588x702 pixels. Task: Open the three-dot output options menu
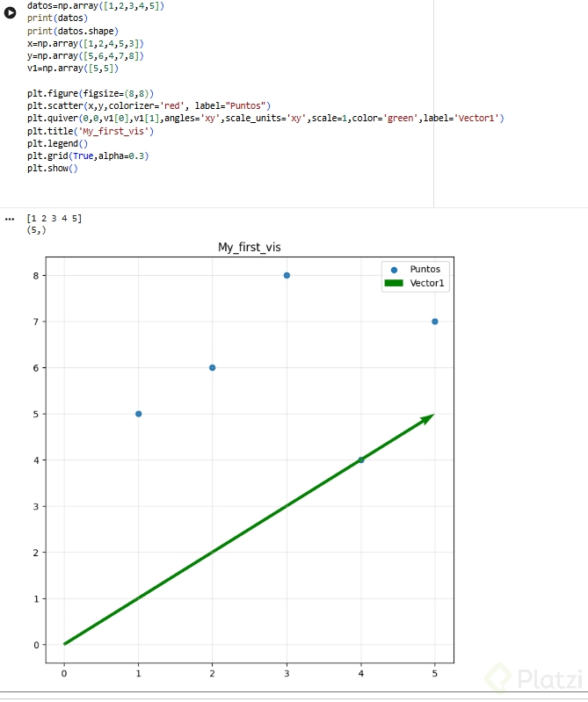10,220
